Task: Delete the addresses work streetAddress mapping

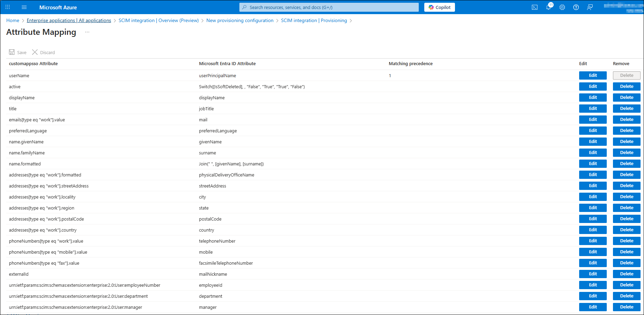Action: click(626, 186)
